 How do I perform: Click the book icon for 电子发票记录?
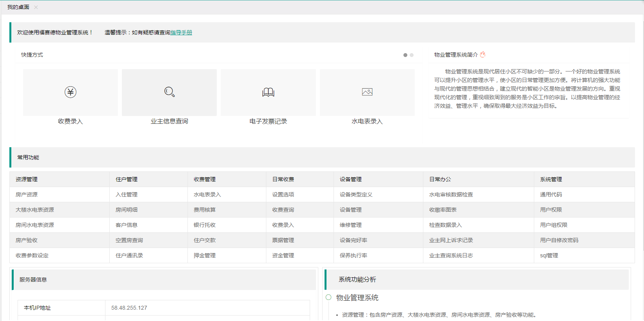[268, 92]
